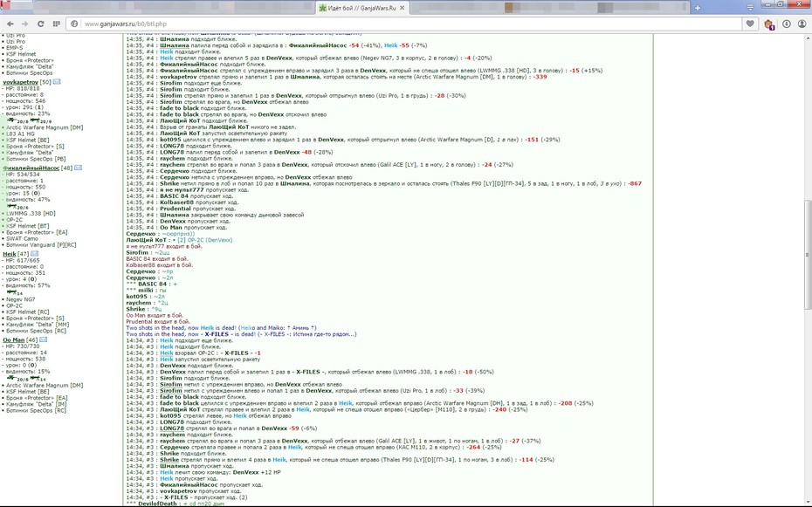Image resolution: width=812 pixels, height=507 pixels.
Task: Open new tab with plus button
Action: 697,8
